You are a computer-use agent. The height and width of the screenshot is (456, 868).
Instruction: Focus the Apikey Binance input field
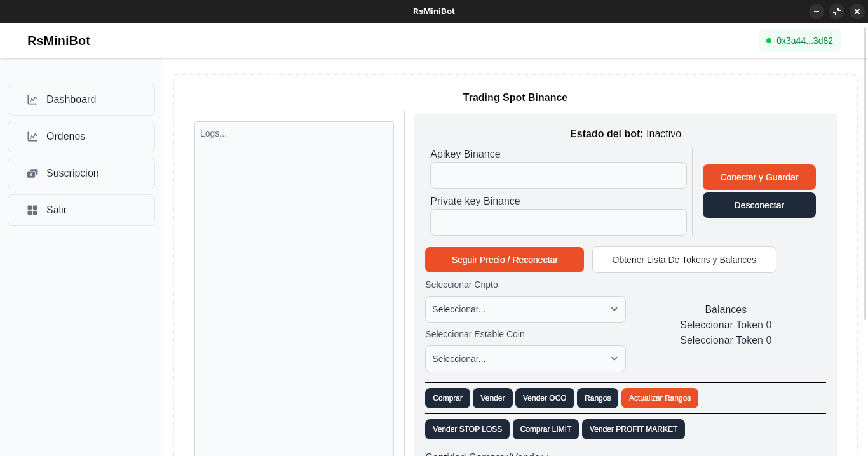[x=558, y=175]
